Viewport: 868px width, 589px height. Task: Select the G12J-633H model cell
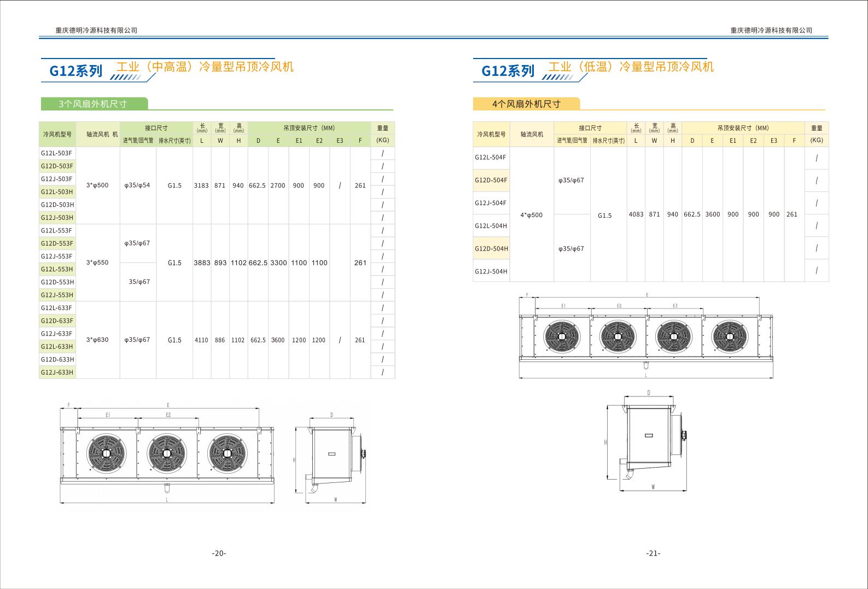(x=57, y=372)
